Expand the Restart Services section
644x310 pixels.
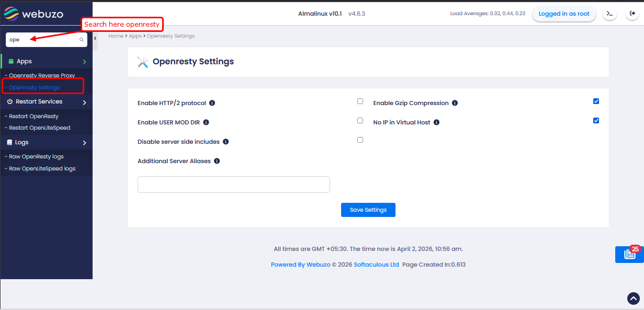(84, 102)
